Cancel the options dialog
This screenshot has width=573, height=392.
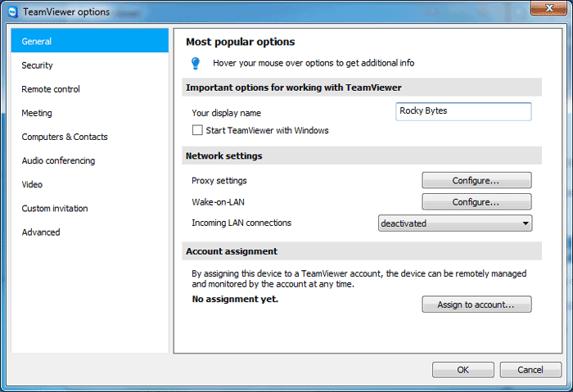[x=530, y=370]
